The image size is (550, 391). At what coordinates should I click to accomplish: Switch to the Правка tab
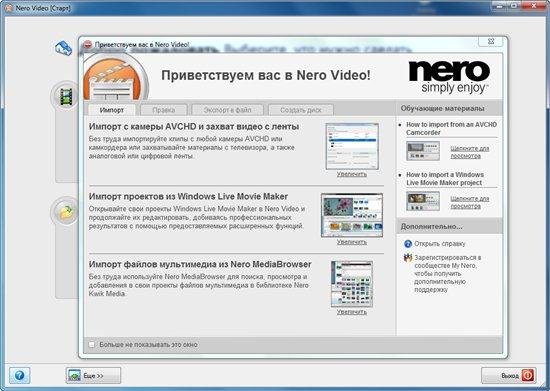pyautogui.click(x=164, y=110)
